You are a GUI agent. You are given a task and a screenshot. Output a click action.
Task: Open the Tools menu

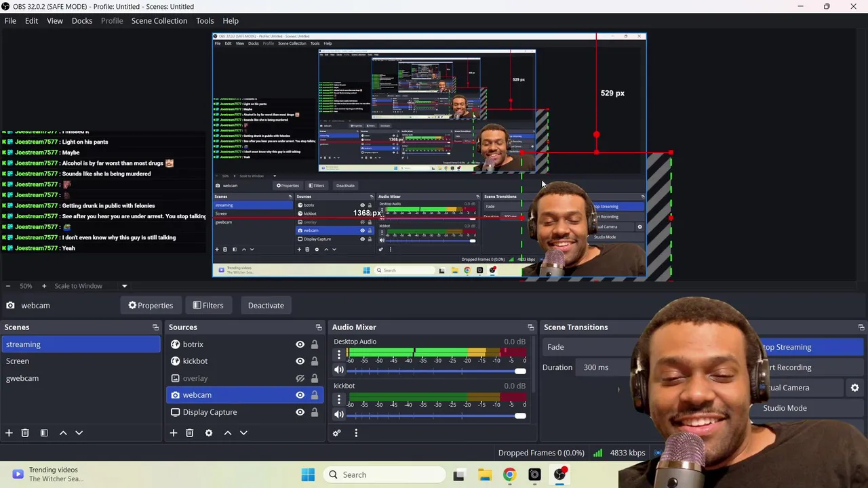(205, 20)
